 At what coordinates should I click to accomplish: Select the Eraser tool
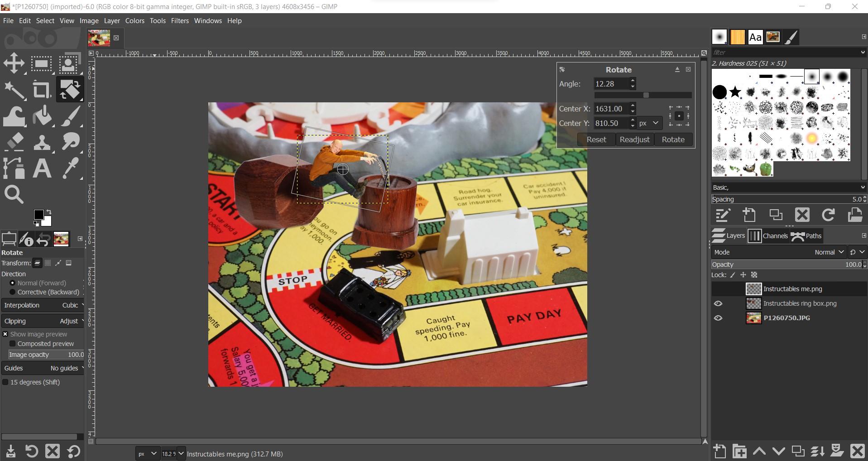[x=14, y=142]
